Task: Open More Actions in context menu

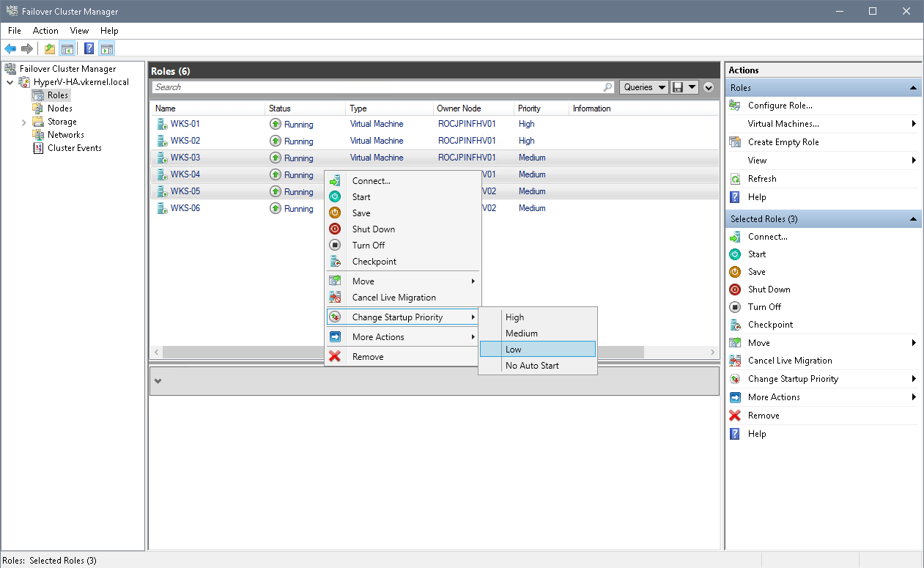Action: 402,337
